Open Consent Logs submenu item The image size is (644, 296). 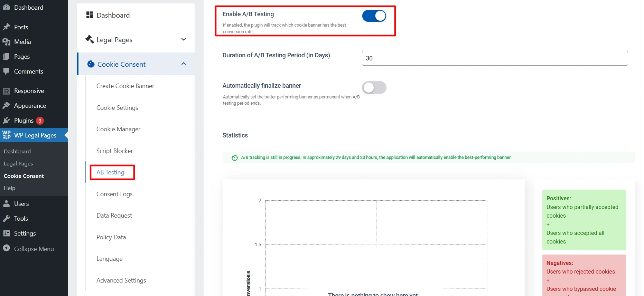pyautogui.click(x=114, y=194)
